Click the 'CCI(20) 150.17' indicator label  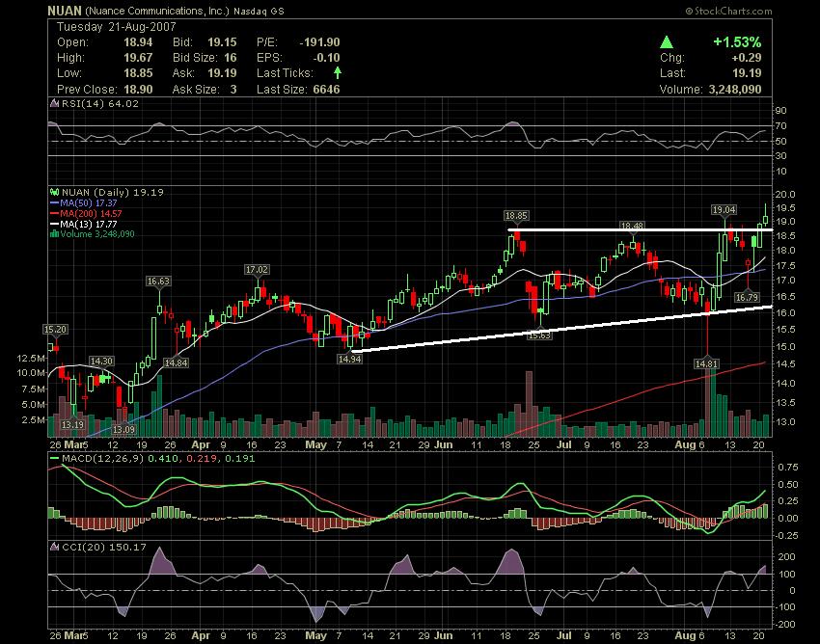(103, 547)
